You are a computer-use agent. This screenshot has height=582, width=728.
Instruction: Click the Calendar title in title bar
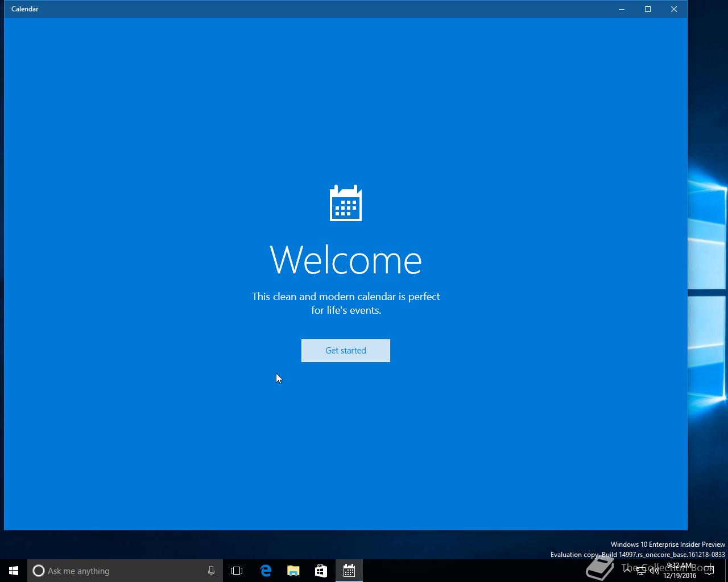[25, 9]
